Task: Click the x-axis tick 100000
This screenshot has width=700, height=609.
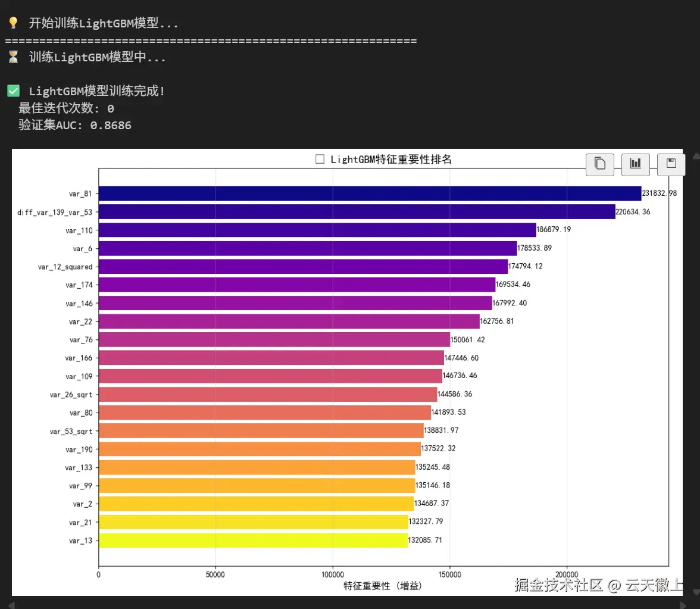Action: pos(333,574)
